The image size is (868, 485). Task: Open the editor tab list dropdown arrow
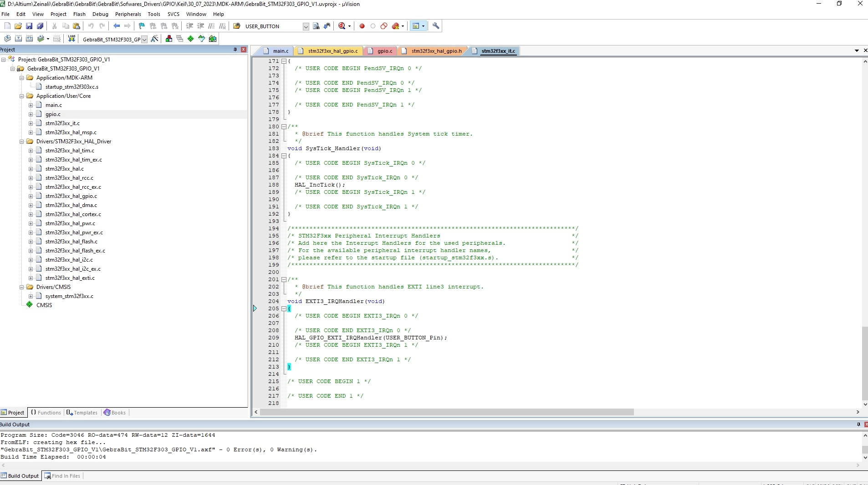pyautogui.click(x=857, y=51)
